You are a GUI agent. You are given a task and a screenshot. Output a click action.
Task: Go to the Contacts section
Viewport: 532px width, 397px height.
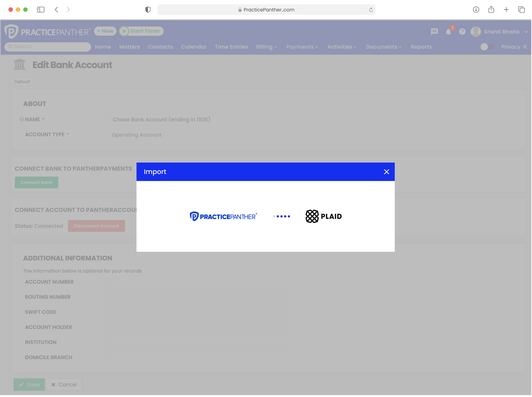pyautogui.click(x=160, y=47)
